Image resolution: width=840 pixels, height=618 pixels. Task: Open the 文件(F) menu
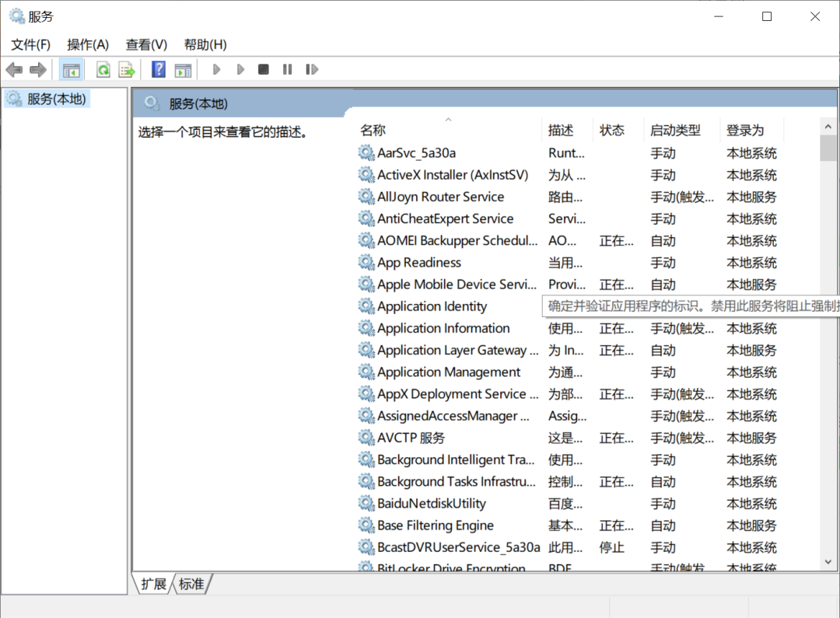point(30,44)
